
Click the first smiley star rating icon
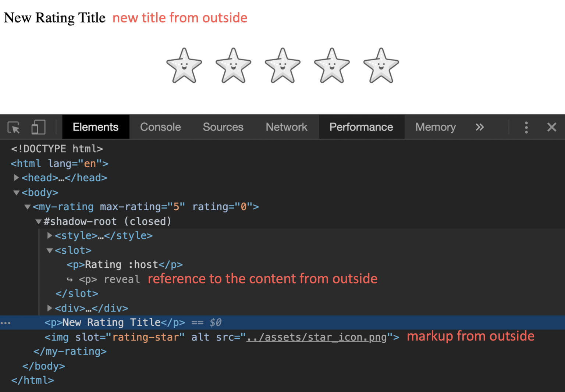click(x=184, y=66)
